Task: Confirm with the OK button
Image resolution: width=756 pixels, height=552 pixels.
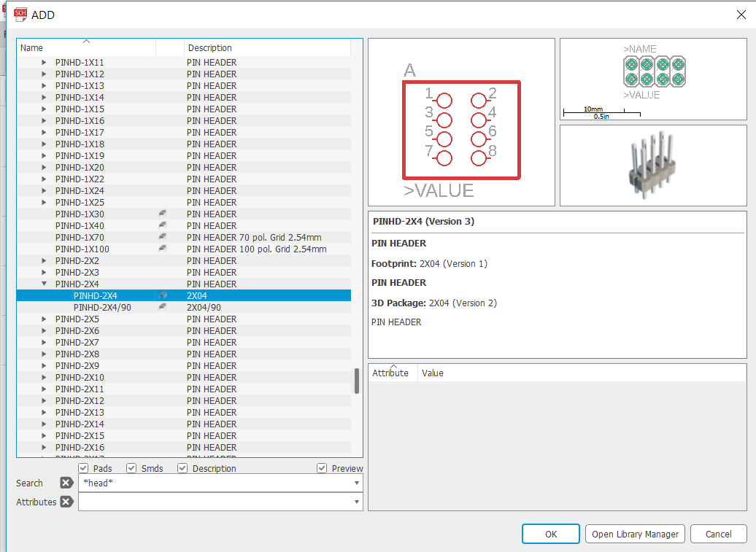Action: click(550, 533)
